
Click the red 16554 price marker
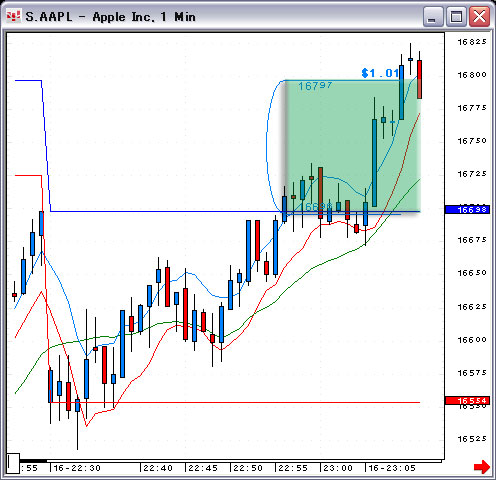click(467, 400)
